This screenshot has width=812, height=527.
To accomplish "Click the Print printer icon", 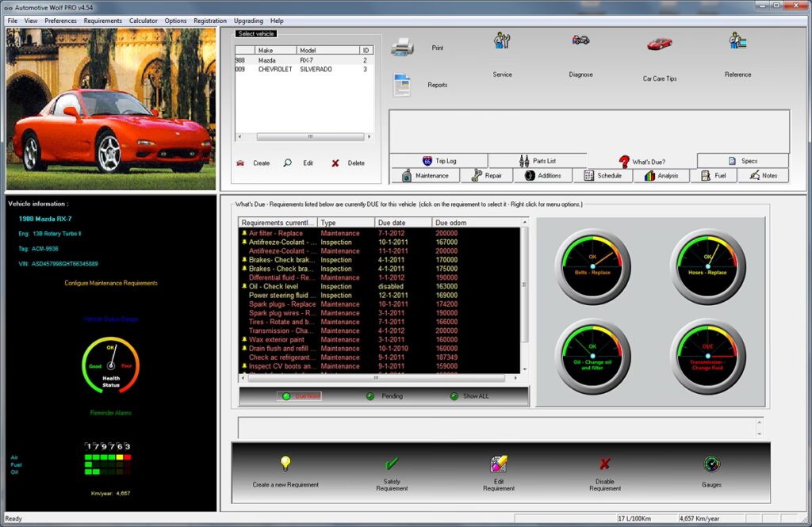I will 403,48.
